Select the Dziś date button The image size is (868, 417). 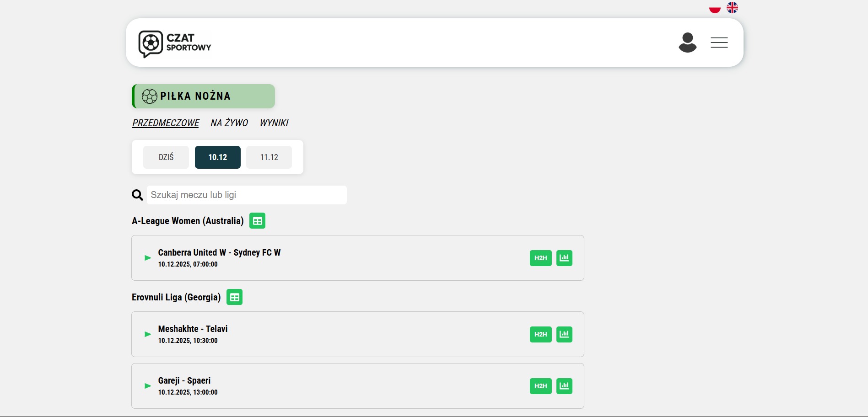coord(166,157)
